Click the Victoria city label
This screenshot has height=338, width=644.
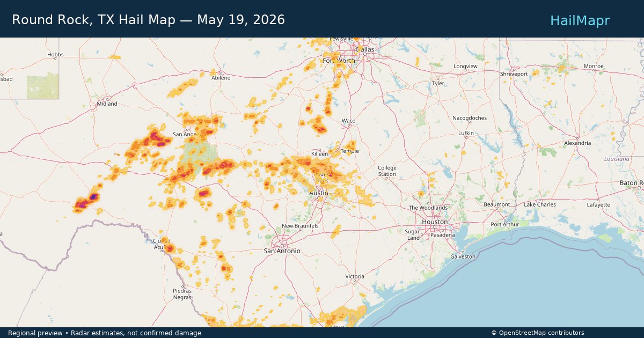(355, 277)
